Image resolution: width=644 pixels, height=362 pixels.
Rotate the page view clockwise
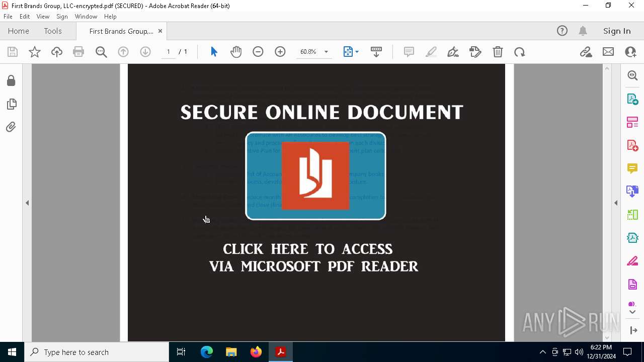(520, 52)
